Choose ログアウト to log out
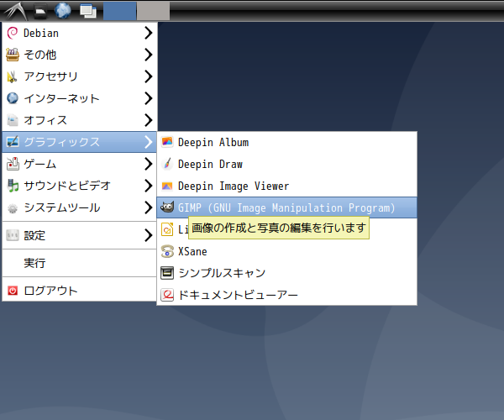Screen dimensions: 504x420 point(80,291)
